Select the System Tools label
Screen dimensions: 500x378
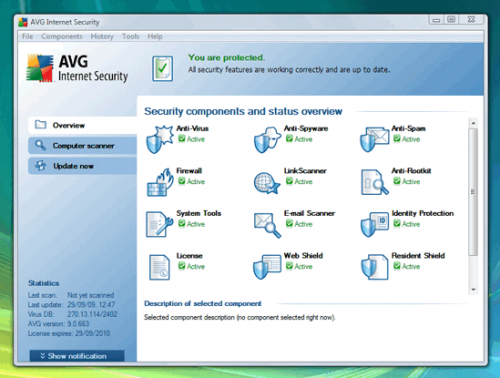[x=199, y=213]
